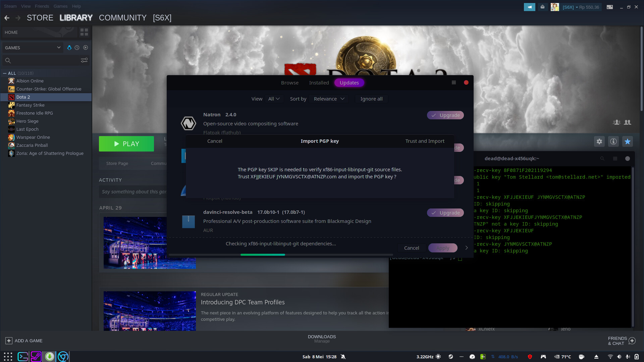Image resolution: width=644 pixels, height=362 pixels.
Task: Click Steam announcements megaphone icon
Action: click(x=529, y=7)
